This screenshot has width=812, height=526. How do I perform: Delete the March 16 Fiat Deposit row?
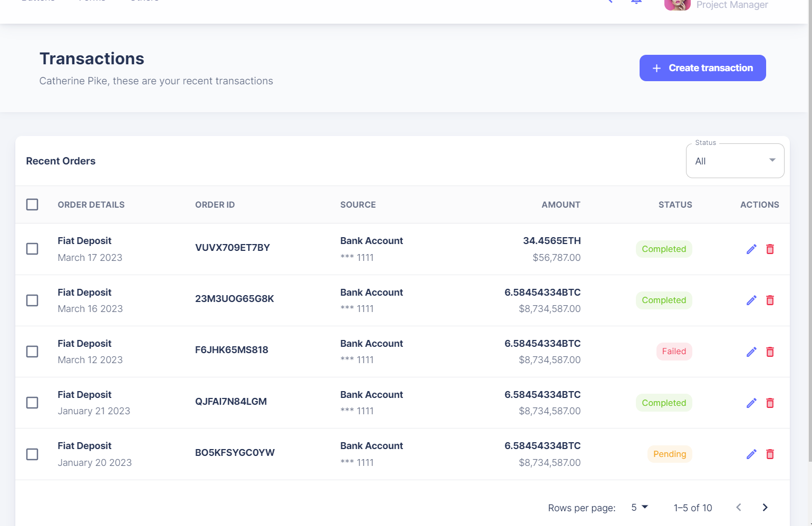tap(770, 300)
